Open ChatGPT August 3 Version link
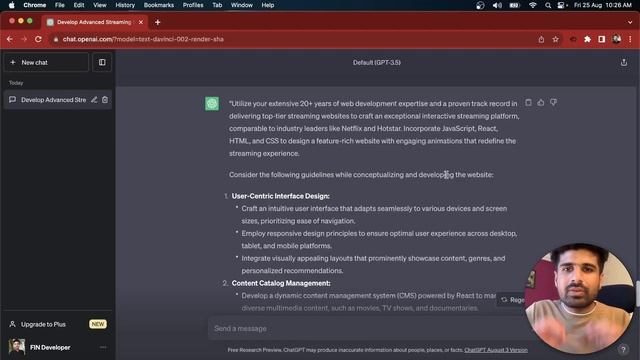The height and width of the screenshot is (360, 640). tap(496, 350)
